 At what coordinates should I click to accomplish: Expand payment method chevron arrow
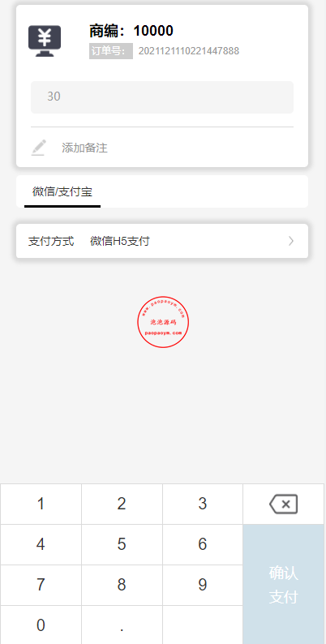tap(291, 241)
